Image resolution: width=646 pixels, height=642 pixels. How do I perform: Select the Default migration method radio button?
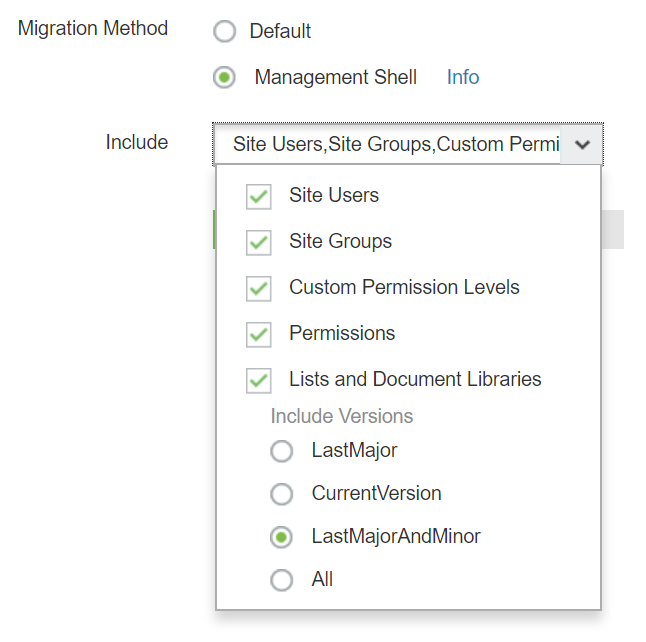(225, 32)
